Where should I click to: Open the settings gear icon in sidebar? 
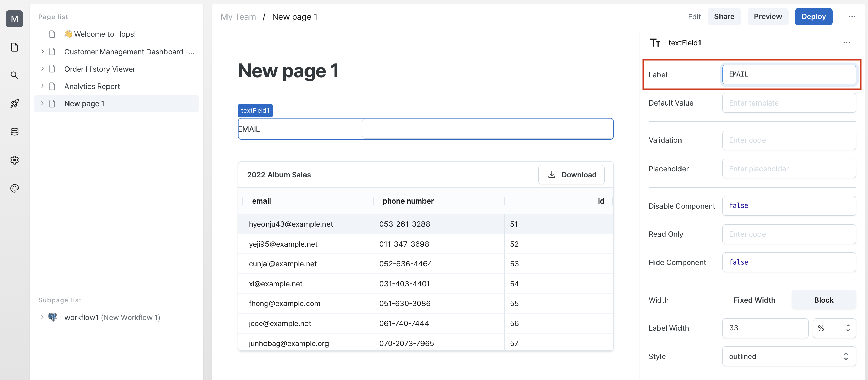(x=14, y=160)
